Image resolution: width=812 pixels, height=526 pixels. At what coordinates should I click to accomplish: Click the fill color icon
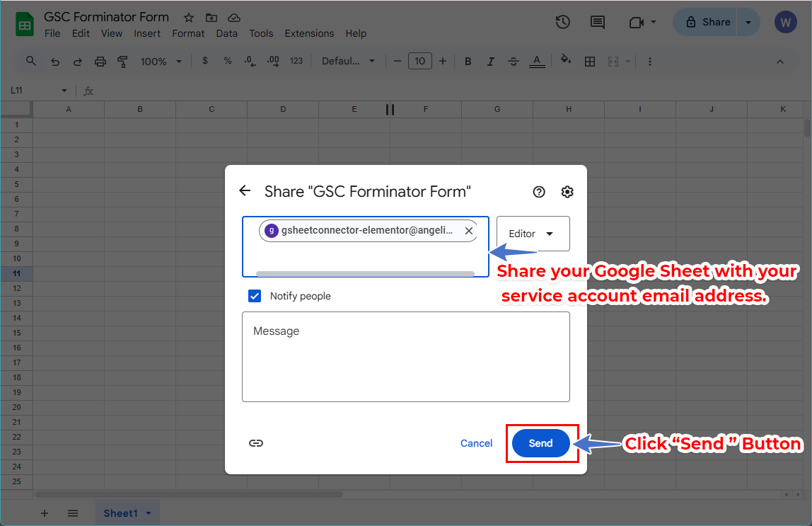tap(565, 61)
